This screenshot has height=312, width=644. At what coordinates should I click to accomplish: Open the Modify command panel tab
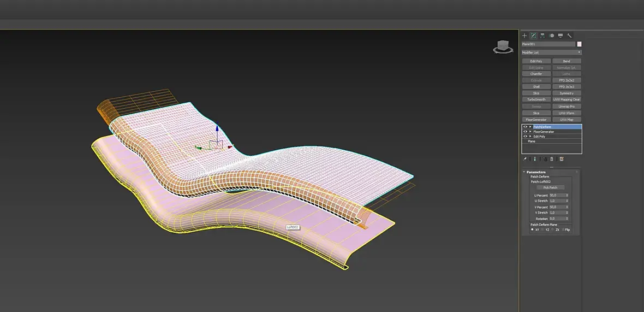pyautogui.click(x=533, y=36)
